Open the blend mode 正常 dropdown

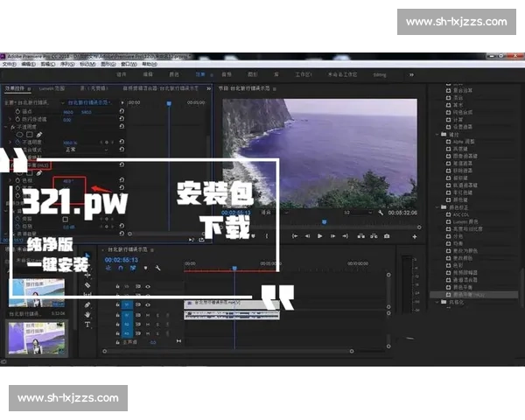pos(86,150)
